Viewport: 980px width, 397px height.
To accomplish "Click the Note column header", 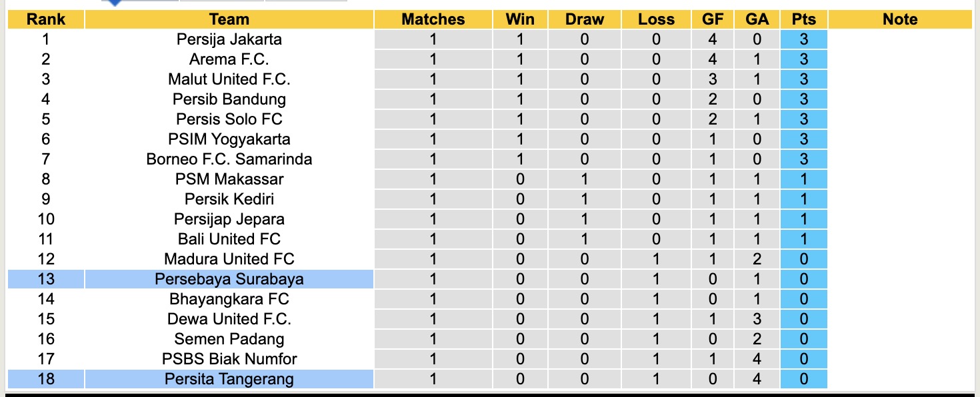I will pyautogui.click(x=900, y=19).
